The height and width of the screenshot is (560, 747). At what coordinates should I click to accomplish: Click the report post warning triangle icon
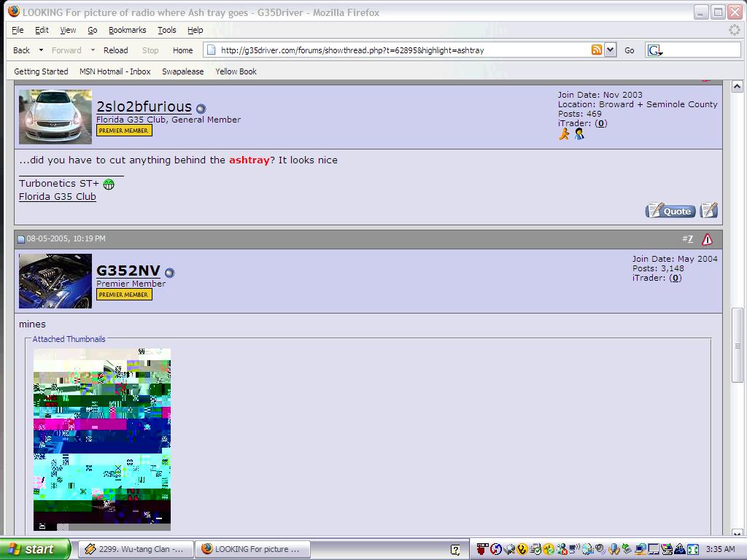pos(707,239)
